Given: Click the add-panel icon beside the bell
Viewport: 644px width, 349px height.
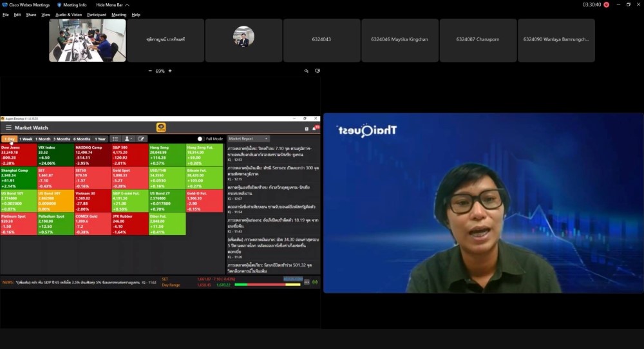Looking at the screenshot, I should (x=307, y=129).
